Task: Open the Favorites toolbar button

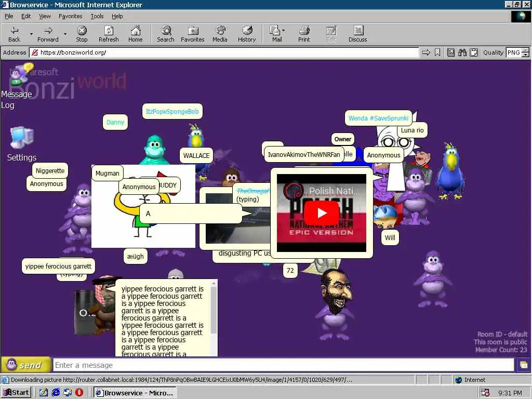Action: click(192, 34)
